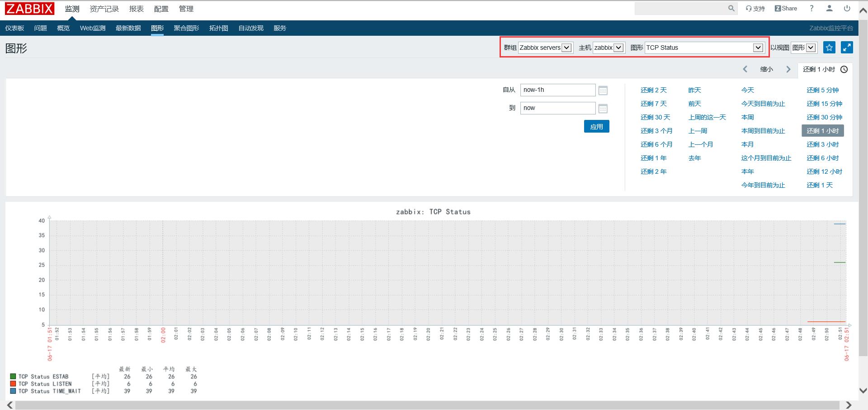The width and height of the screenshot is (868, 410).
Task: Select 还剩 15 分钟 time range
Action: pos(824,104)
